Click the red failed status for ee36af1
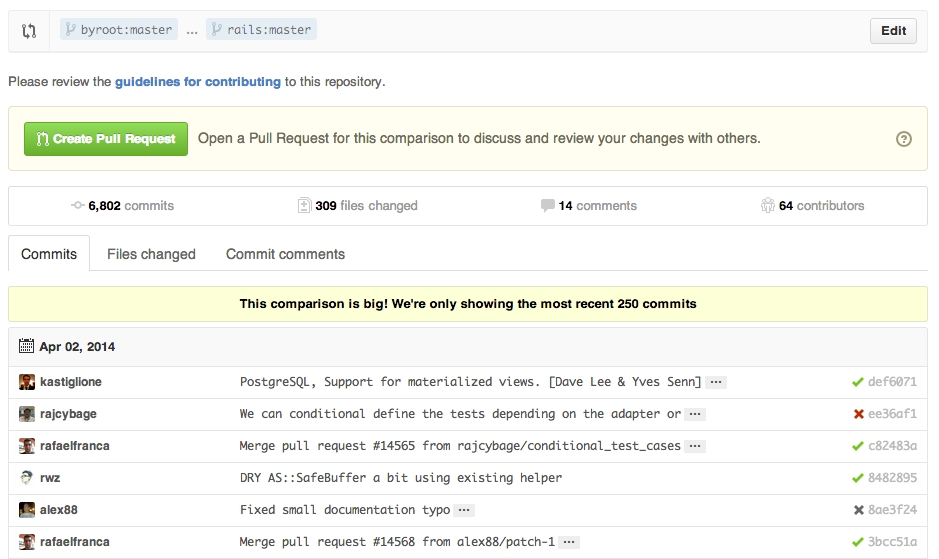The width and height of the screenshot is (939, 559). [858, 414]
